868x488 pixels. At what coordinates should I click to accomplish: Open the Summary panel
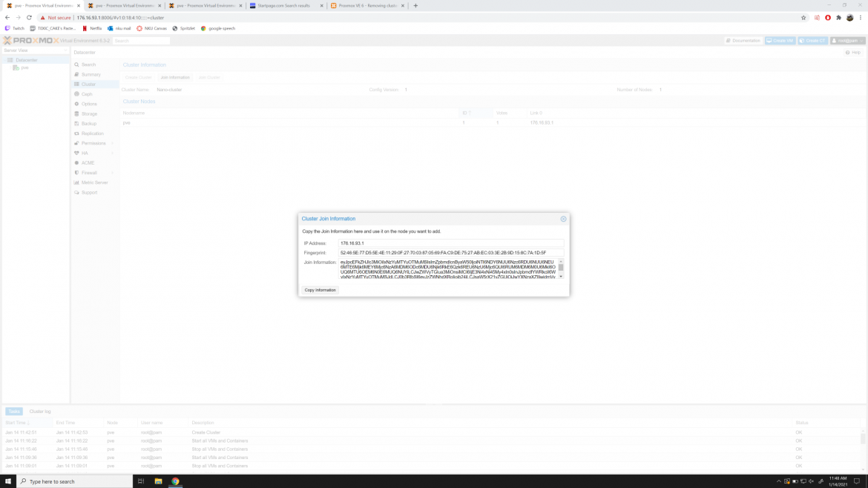[91, 75]
